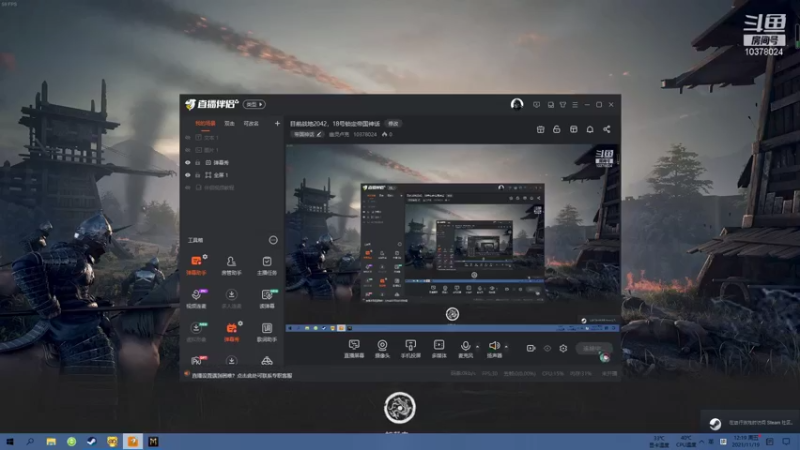Image resolution: width=800 pixels, height=450 pixels.
Task: Open settings gear on 弹幕秀 tool
Action: (240, 323)
